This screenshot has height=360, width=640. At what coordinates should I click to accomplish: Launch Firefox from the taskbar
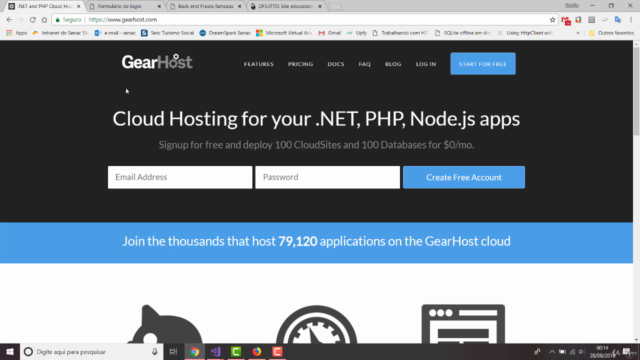[x=257, y=352]
